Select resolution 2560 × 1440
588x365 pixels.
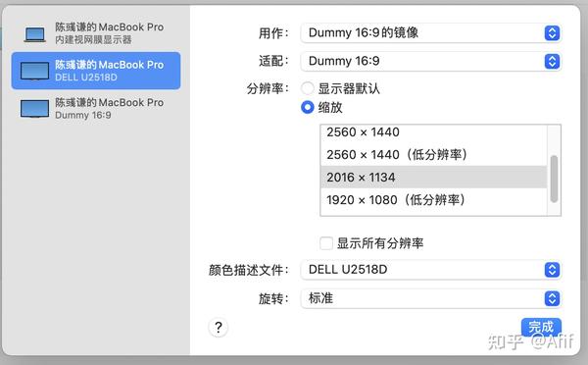pos(434,132)
